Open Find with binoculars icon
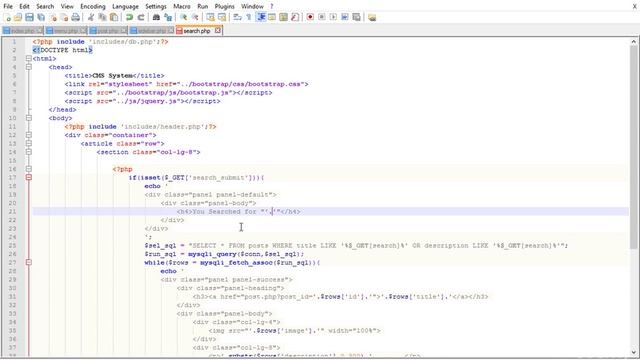The height and width of the screenshot is (360, 640). 156,17
